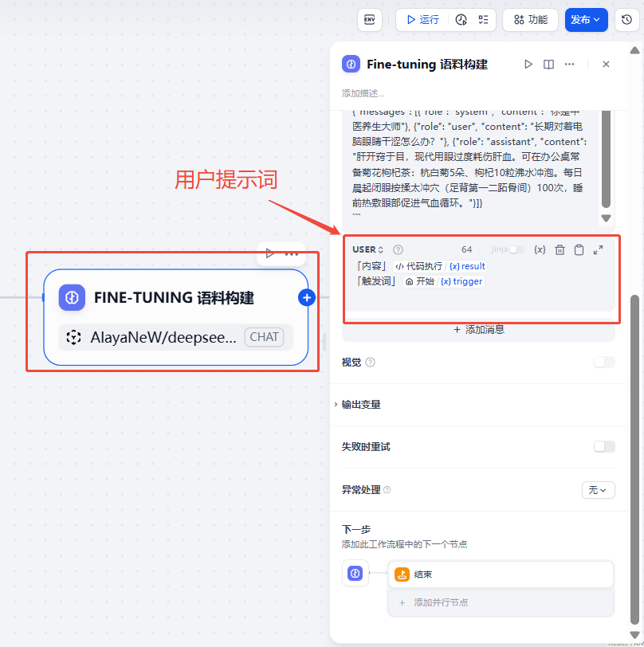Copy USER prompt with clipboard icon

coord(579,249)
